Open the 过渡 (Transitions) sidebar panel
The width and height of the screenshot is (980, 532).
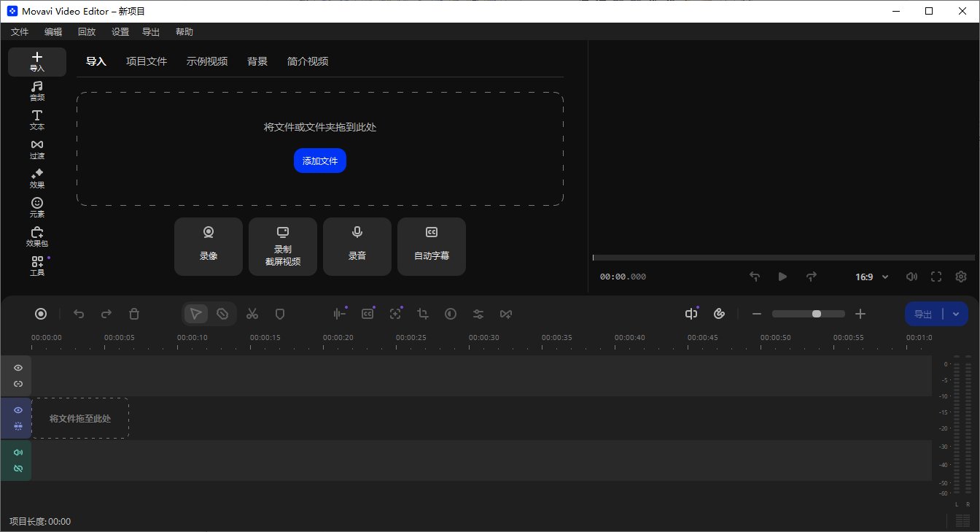click(37, 150)
